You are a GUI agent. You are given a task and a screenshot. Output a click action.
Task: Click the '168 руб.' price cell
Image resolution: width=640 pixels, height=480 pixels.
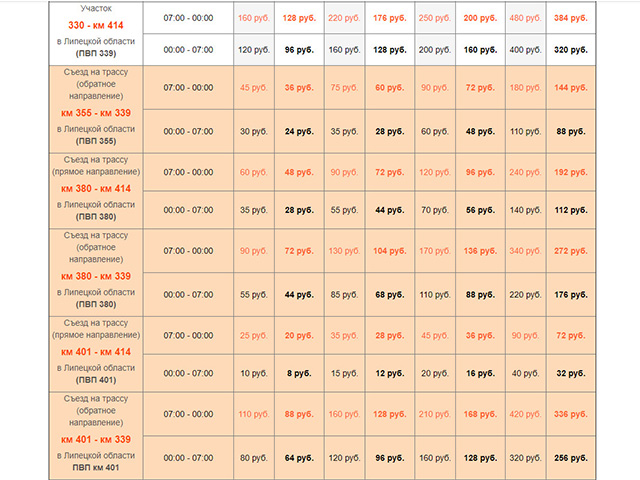point(480,414)
